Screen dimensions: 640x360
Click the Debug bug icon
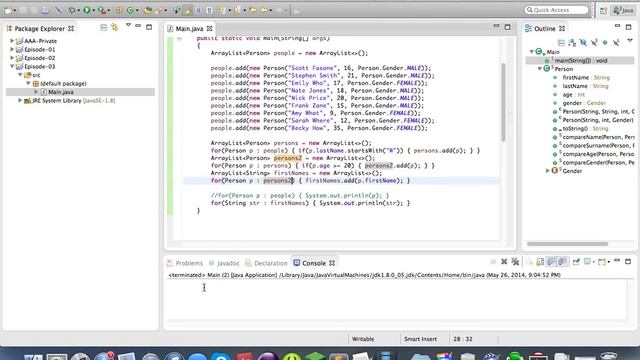click(x=72, y=10)
